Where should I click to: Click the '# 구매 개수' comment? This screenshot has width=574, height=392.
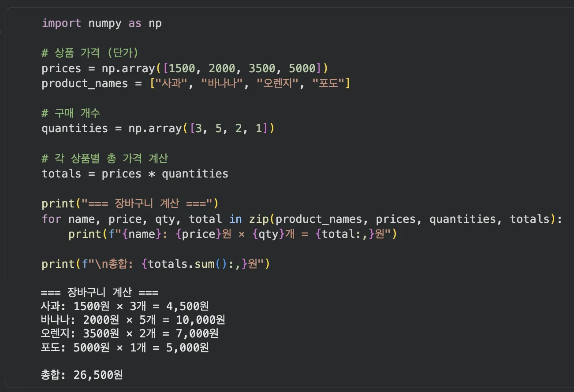[x=71, y=113]
